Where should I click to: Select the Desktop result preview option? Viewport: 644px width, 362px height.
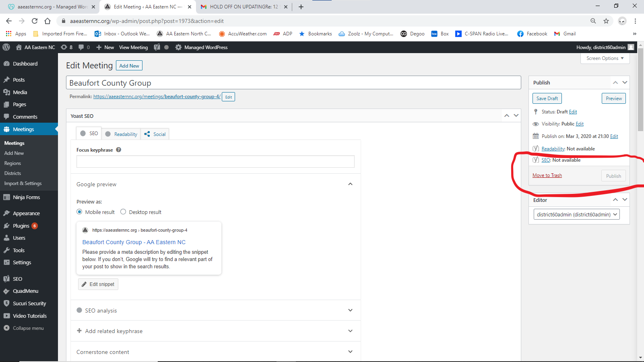pos(123,212)
